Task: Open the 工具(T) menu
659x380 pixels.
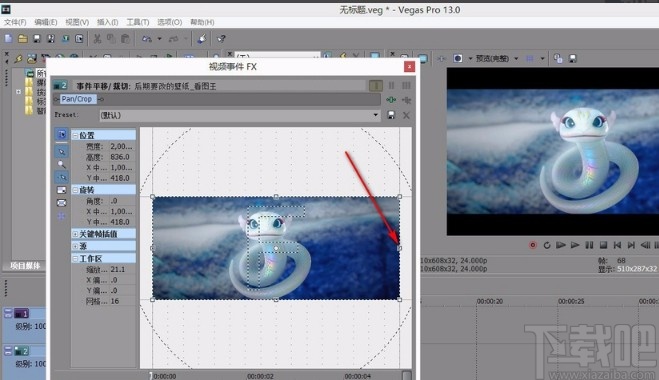Action: 137,22
